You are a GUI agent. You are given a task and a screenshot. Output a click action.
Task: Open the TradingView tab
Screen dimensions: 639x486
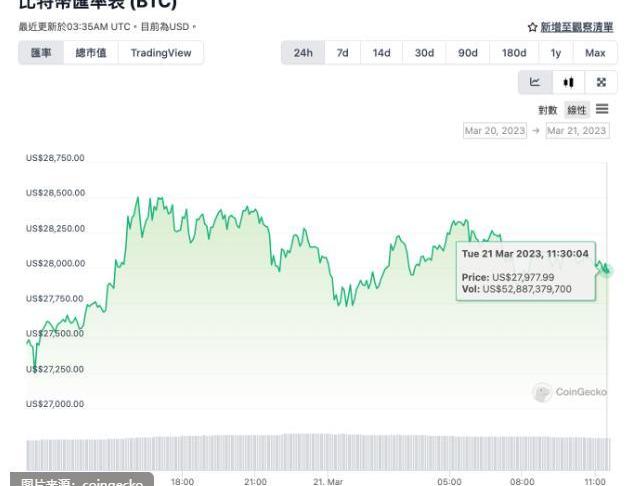[161, 53]
